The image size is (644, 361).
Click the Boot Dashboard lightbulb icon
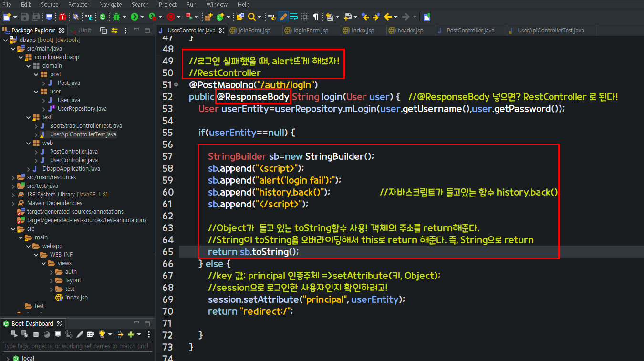click(x=102, y=334)
